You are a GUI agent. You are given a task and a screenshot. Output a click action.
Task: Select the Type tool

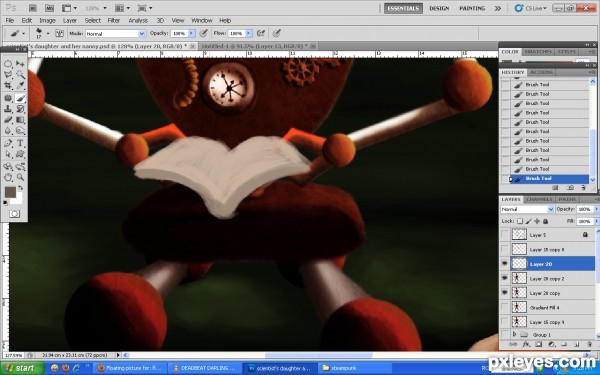point(20,143)
